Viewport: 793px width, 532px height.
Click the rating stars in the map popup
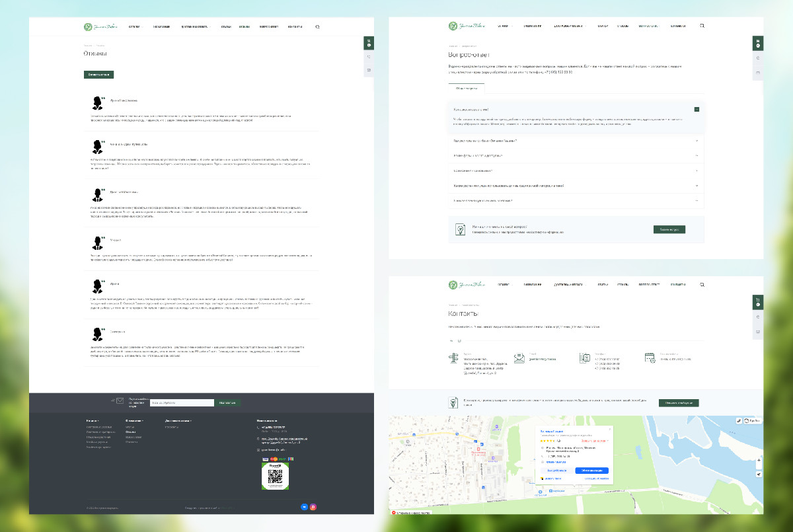[x=547, y=441]
